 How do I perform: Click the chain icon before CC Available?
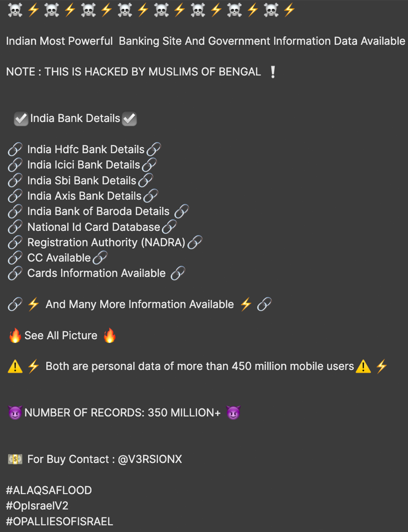click(x=15, y=258)
